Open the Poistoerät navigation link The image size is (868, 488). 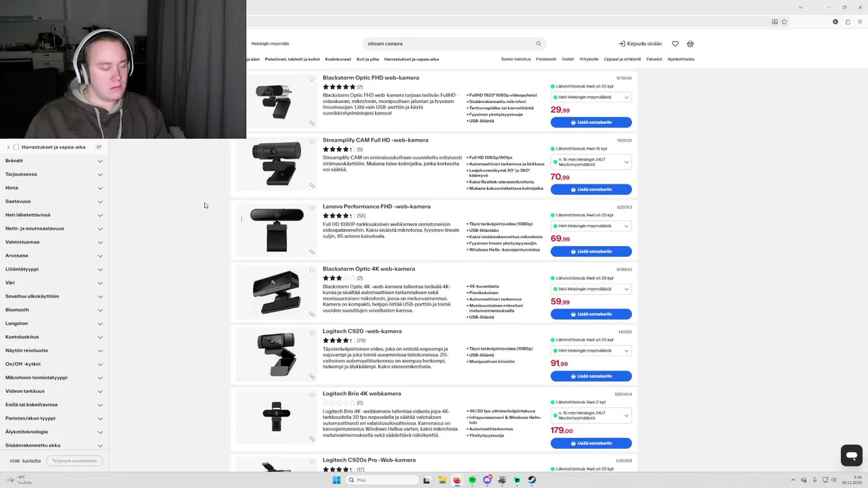(x=546, y=59)
